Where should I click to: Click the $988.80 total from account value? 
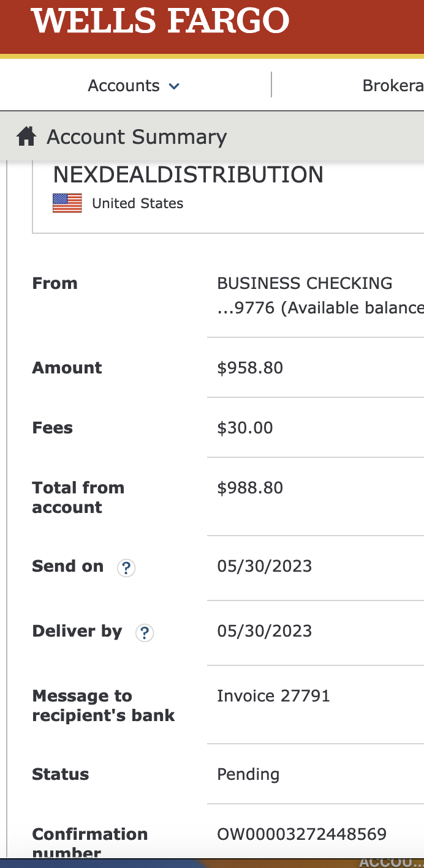click(250, 488)
